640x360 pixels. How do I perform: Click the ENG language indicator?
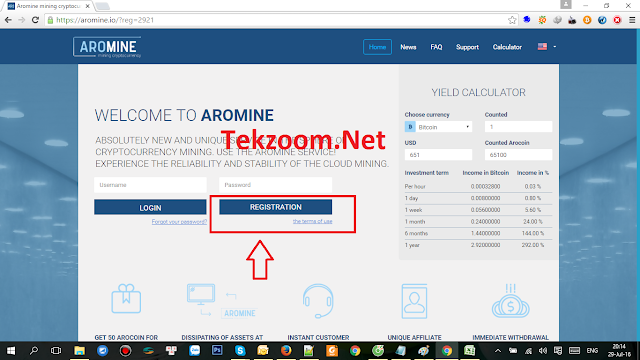point(592,351)
